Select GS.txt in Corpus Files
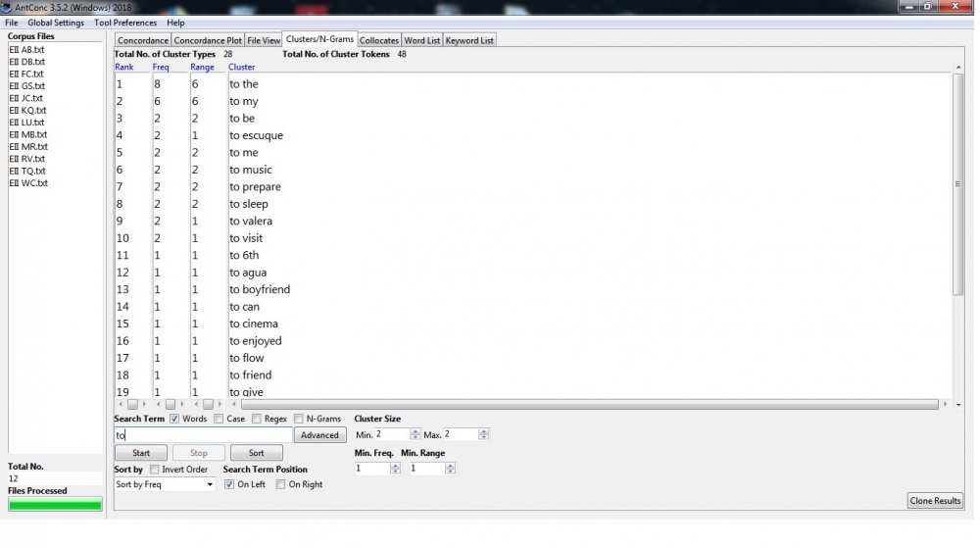Viewport: 980px width, 548px height. (26, 85)
